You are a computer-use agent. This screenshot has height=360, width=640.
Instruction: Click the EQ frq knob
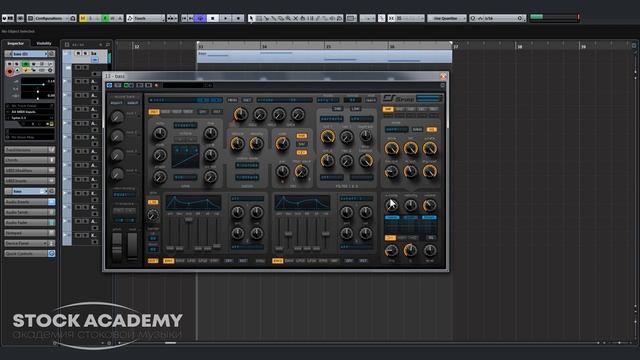click(391, 250)
